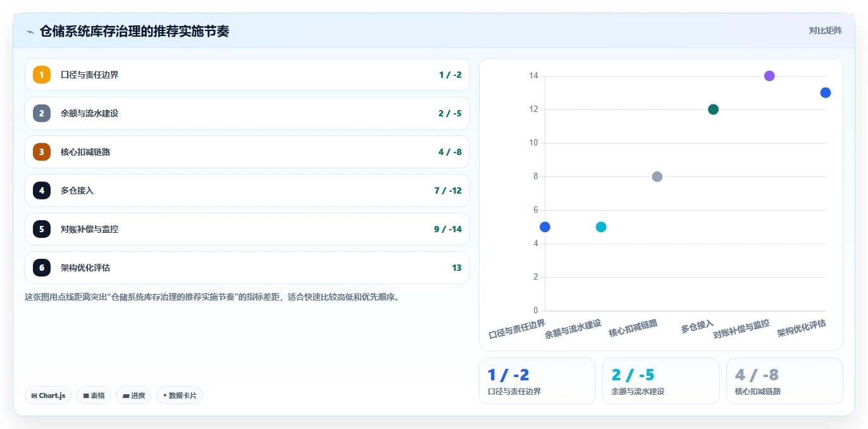Click the blue dot for 架构优化评估
868x429 pixels.
click(826, 92)
